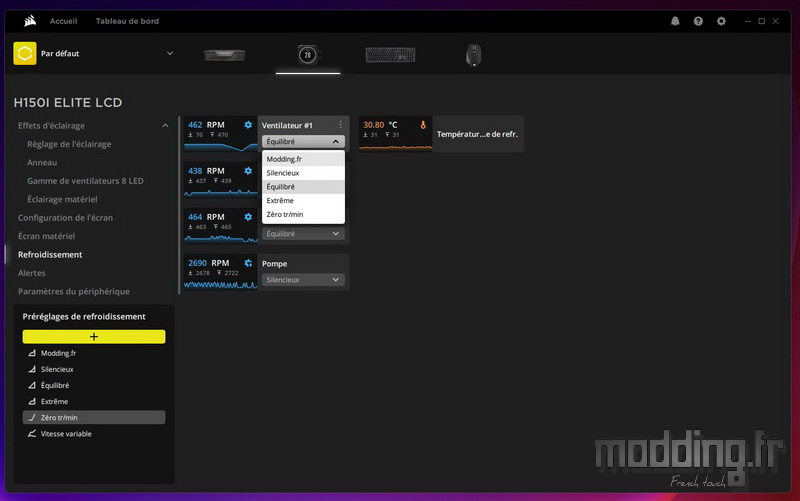Open Refroidissement in sidebar
The width and height of the screenshot is (800, 501).
coord(50,254)
